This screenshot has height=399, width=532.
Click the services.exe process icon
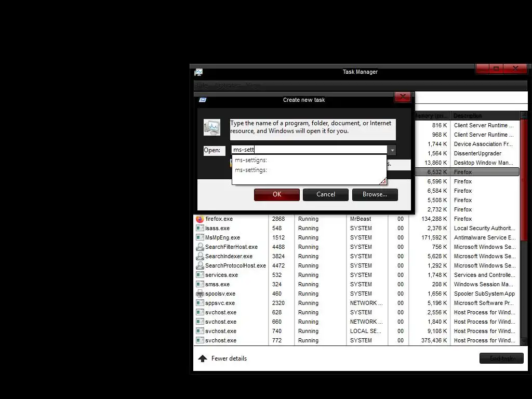pyautogui.click(x=200, y=275)
